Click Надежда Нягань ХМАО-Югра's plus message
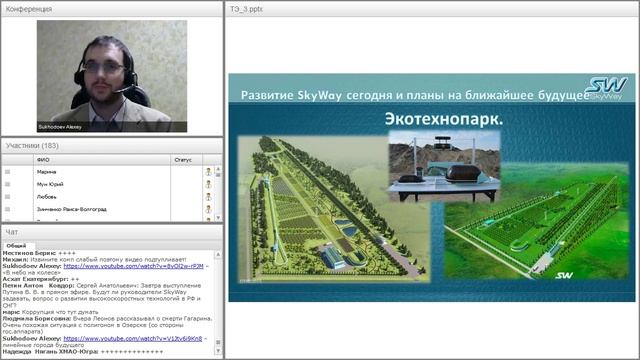This screenshot has width=640, height=360. pos(83,351)
